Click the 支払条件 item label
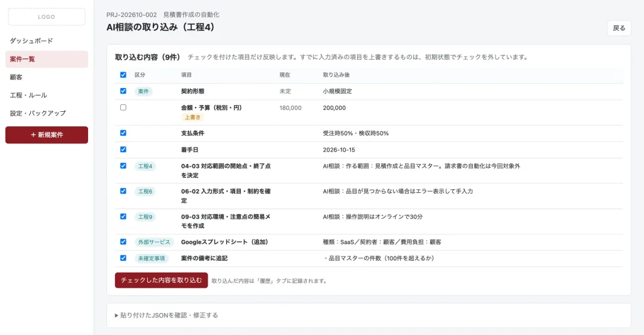 [192, 133]
